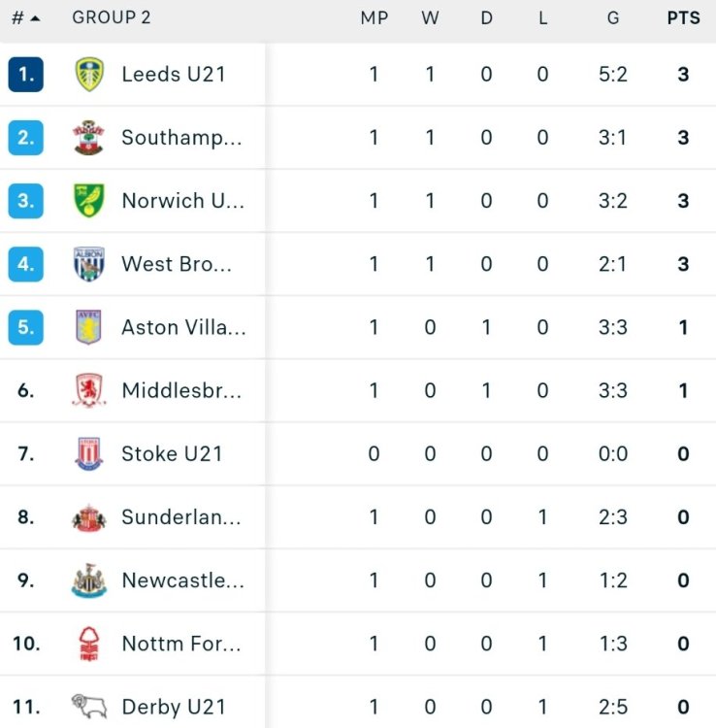Click the G goals column header
The width and height of the screenshot is (716, 728).
612,18
